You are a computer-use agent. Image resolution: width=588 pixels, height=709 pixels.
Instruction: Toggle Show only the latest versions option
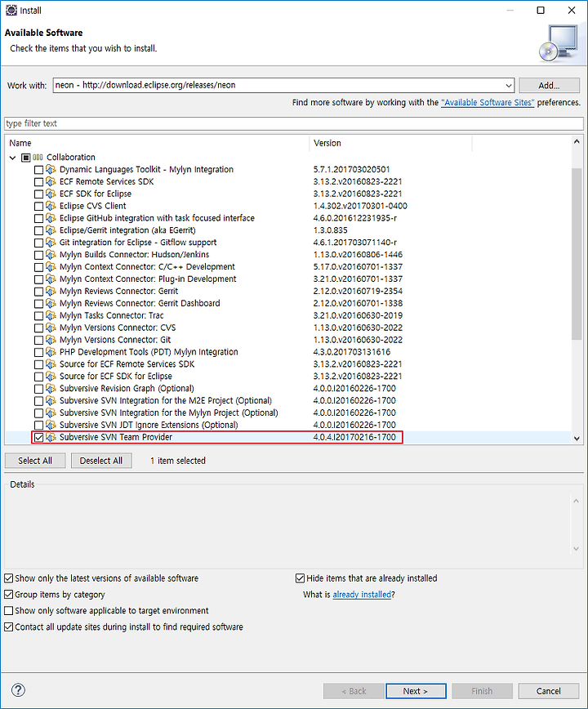(x=9, y=578)
